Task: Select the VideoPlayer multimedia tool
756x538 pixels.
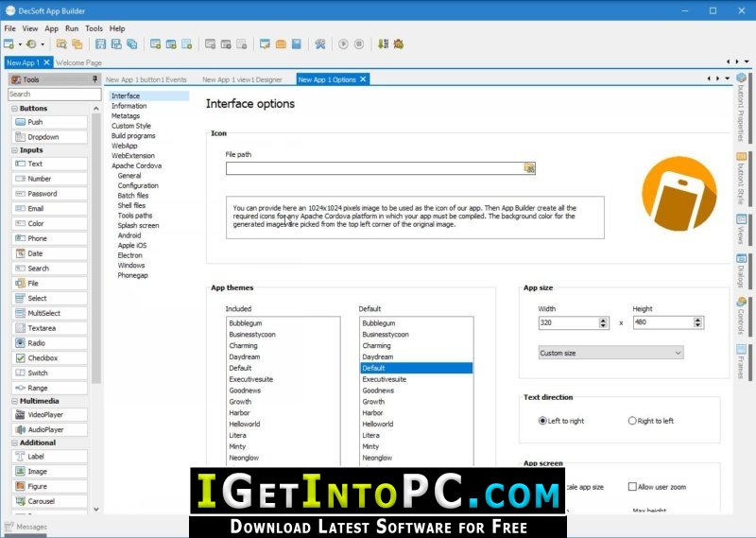Action: pos(50,414)
